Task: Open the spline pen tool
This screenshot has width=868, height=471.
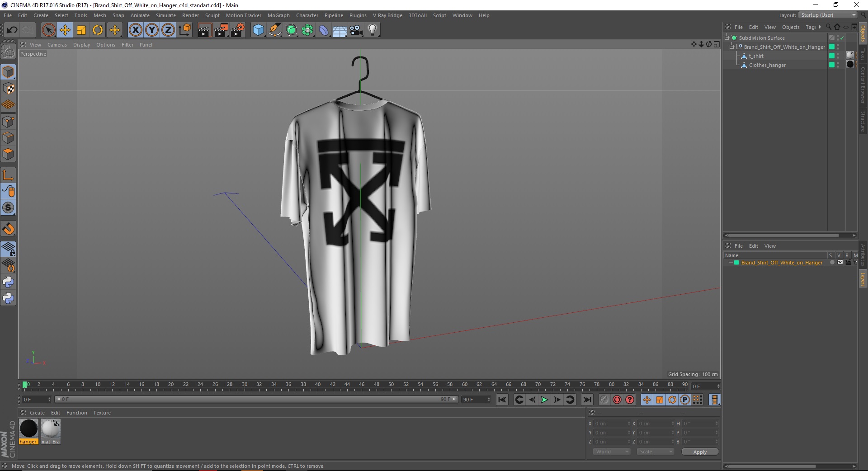Action: coord(275,30)
